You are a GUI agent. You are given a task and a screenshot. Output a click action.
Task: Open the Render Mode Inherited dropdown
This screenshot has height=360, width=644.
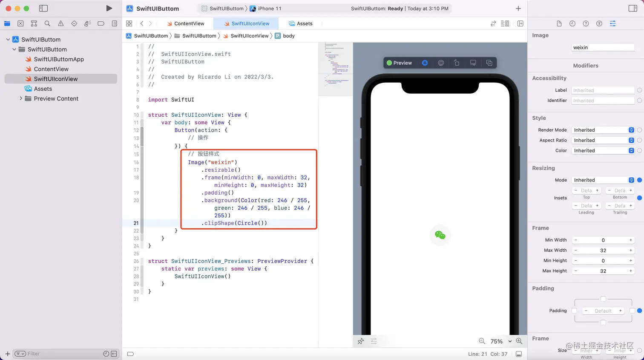tap(603, 130)
